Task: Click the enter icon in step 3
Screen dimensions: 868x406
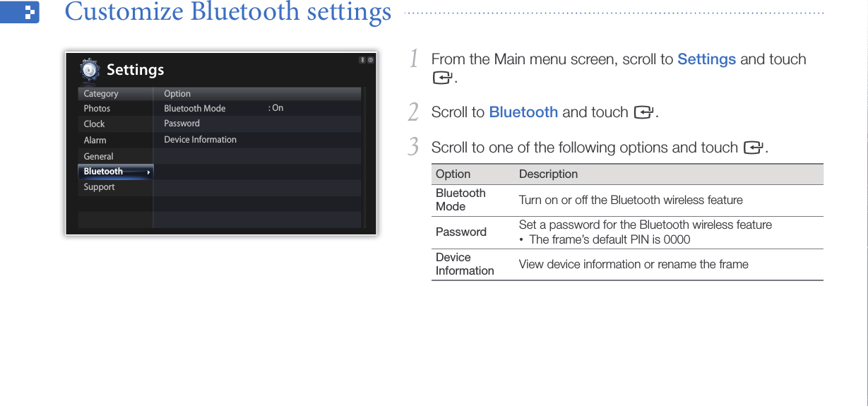Action: (x=753, y=148)
